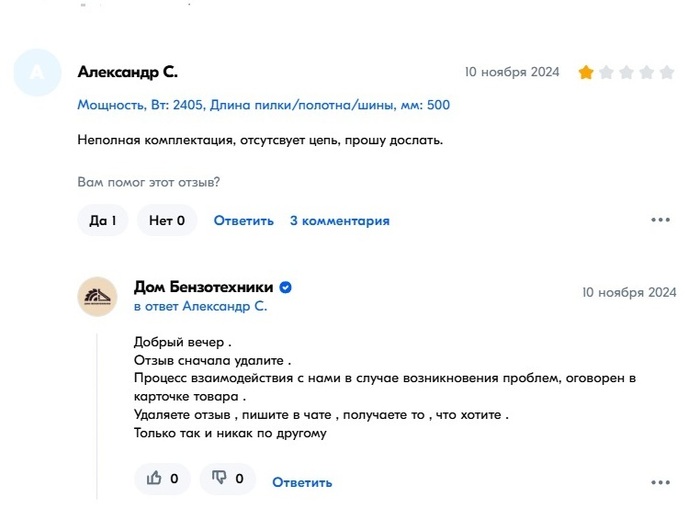Vote 'Да' that review helped
The width and height of the screenshot is (700, 508).
click(103, 220)
